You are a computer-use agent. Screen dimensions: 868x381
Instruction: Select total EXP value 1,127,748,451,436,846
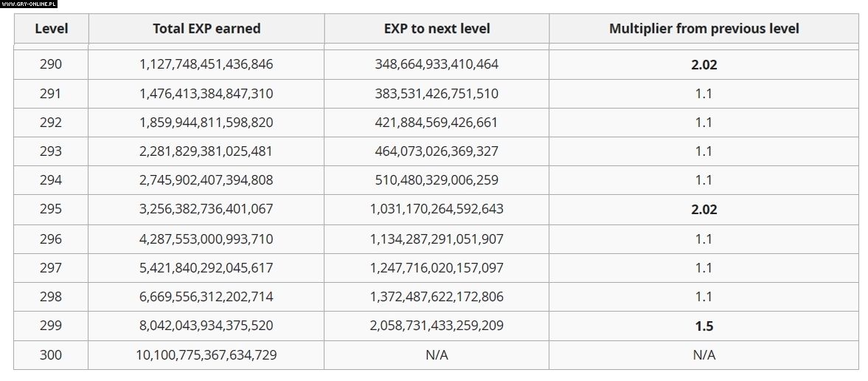click(x=206, y=64)
